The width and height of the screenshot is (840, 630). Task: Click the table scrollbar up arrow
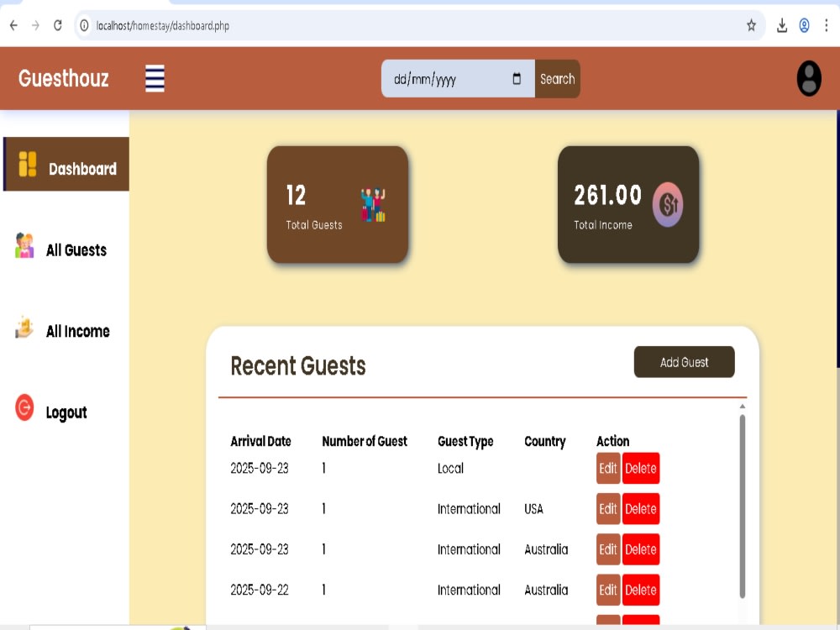point(743,406)
